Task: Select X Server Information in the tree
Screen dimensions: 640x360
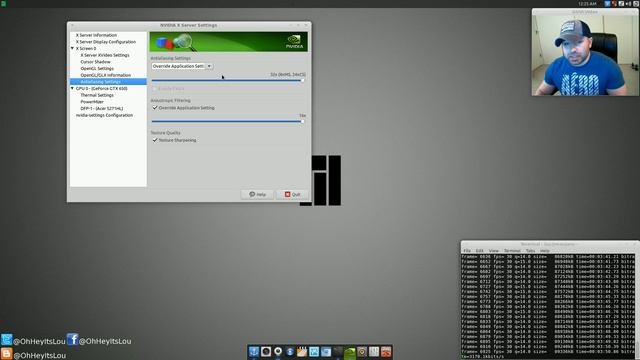Action: [96, 35]
